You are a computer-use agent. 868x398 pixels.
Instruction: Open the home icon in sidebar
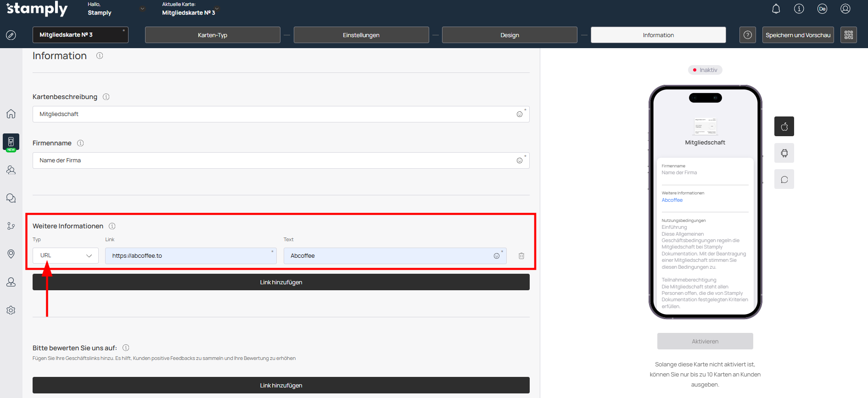pos(11,114)
